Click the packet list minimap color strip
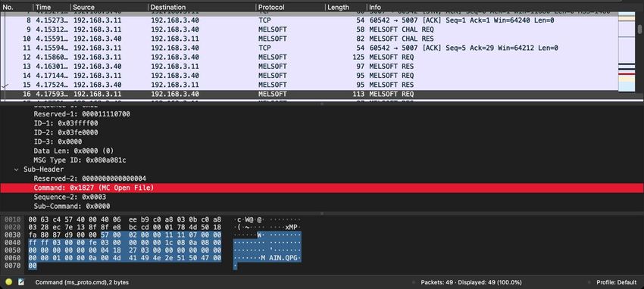The image size is (644, 289). click(x=627, y=53)
